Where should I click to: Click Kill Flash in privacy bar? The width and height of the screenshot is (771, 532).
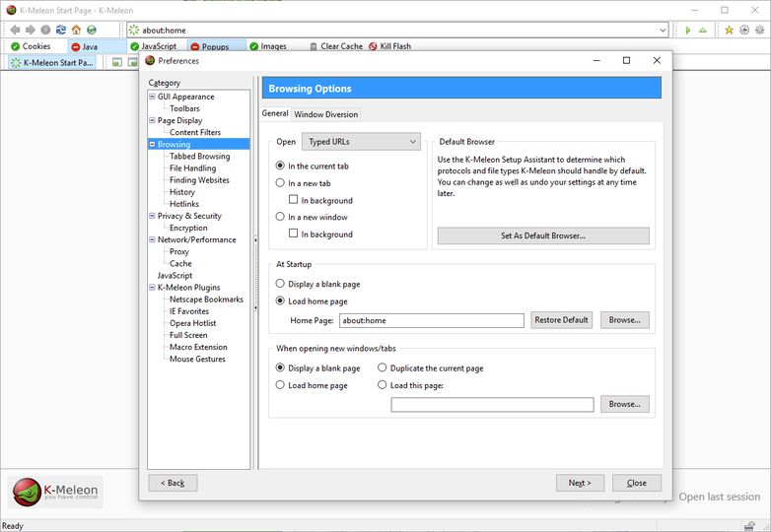[389, 46]
